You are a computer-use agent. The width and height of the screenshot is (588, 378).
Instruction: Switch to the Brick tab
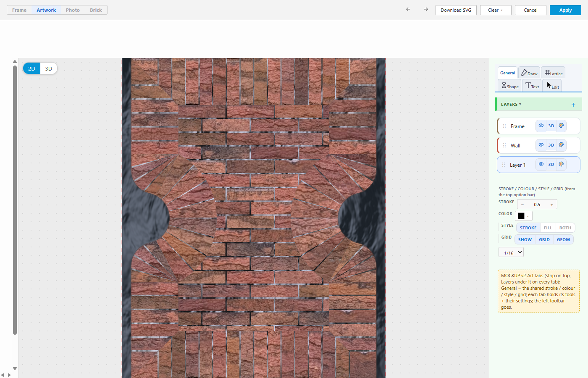click(96, 10)
